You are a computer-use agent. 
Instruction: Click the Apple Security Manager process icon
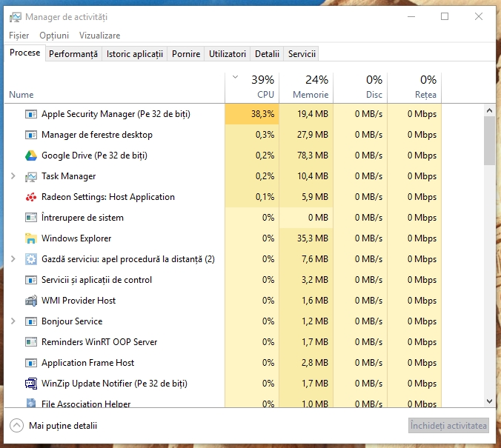click(x=31, y=114)
